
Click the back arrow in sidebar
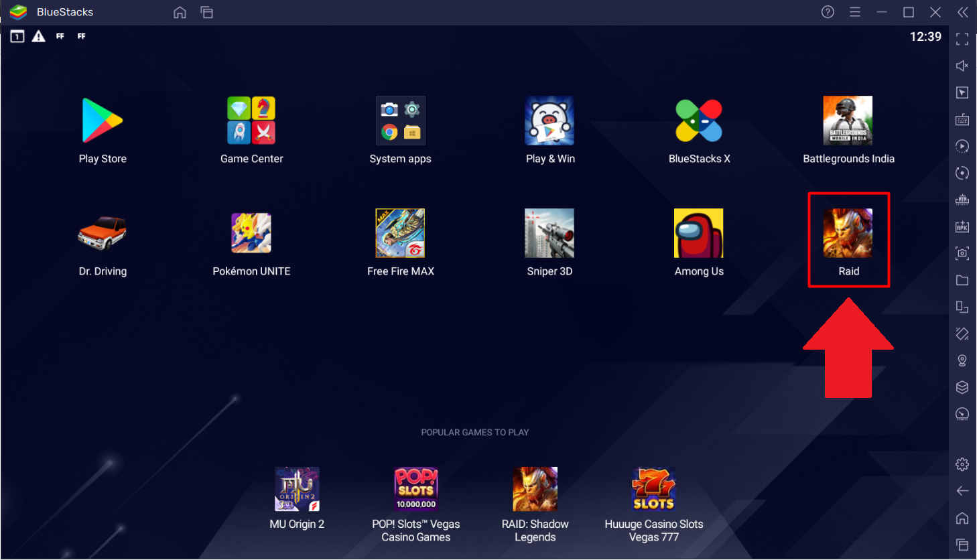click(x=962, y=491)
